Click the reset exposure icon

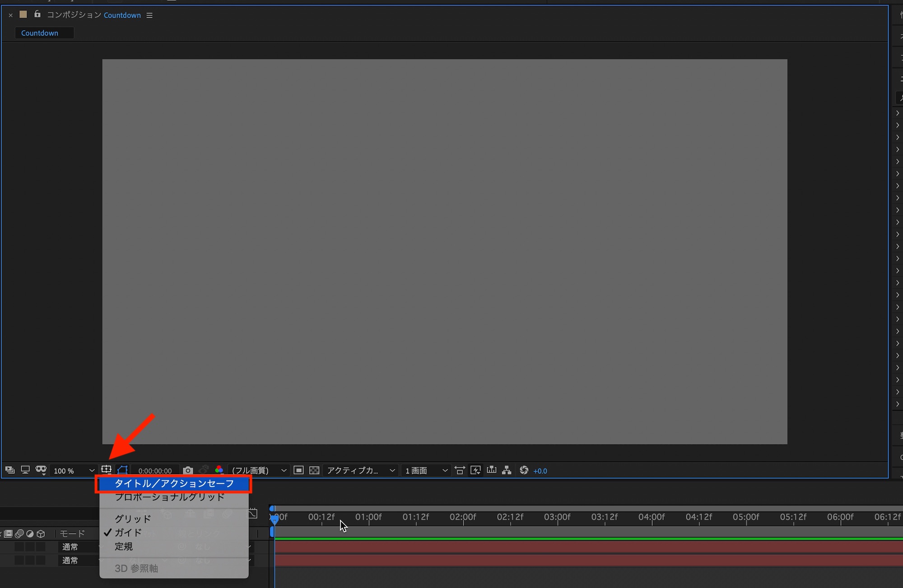click(x=524, y=470)
